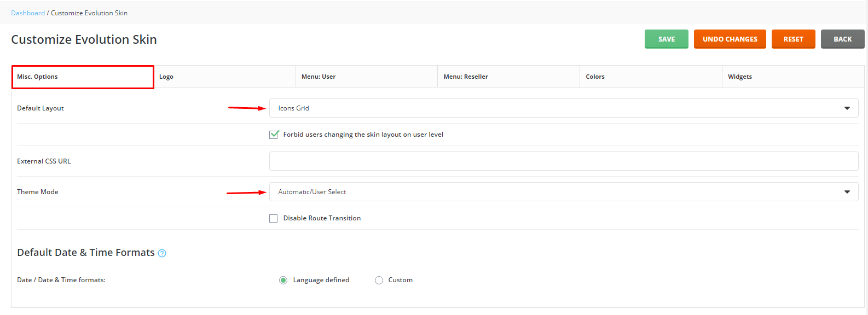The width and height of the screenshot is (868, 315).
Task: Click the UNDO CHANGES button
Action: pos(730,39)
